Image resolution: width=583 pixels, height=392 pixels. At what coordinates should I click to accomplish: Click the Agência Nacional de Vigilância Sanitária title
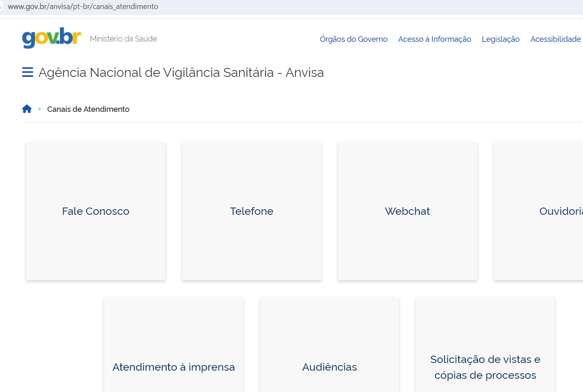click(x=181, y=73)
